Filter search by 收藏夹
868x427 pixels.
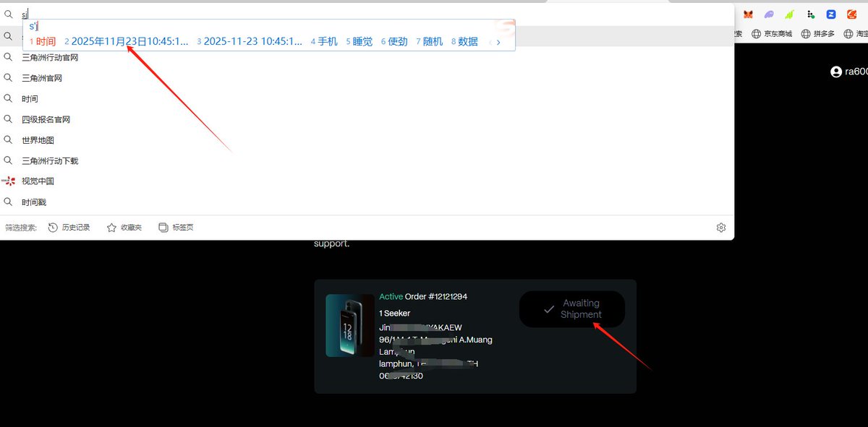[124, 228]
